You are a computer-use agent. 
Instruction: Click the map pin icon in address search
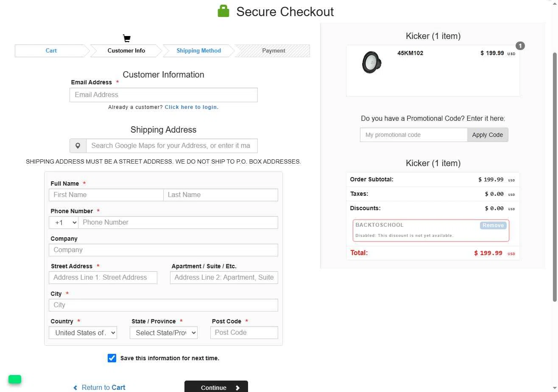tap(78, 146)
